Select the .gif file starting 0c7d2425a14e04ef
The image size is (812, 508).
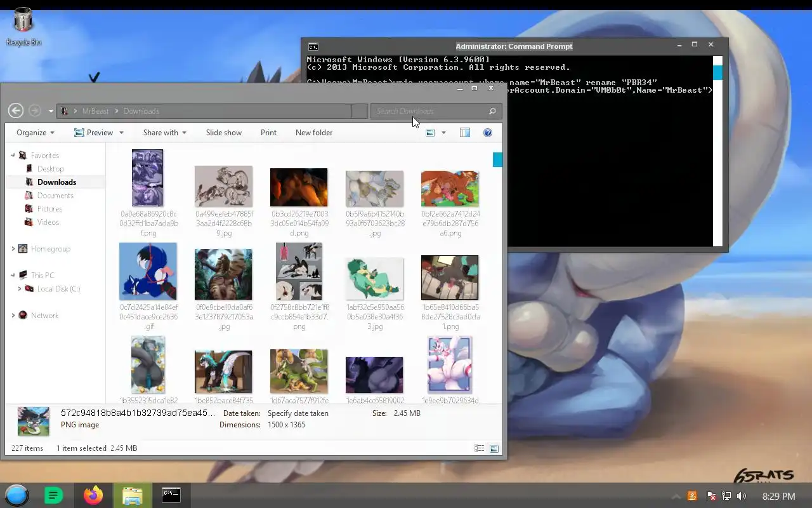148,286
